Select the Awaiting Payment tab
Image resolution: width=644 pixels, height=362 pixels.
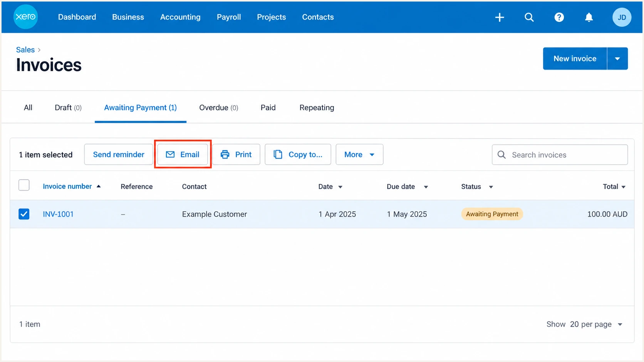(141, 108)
